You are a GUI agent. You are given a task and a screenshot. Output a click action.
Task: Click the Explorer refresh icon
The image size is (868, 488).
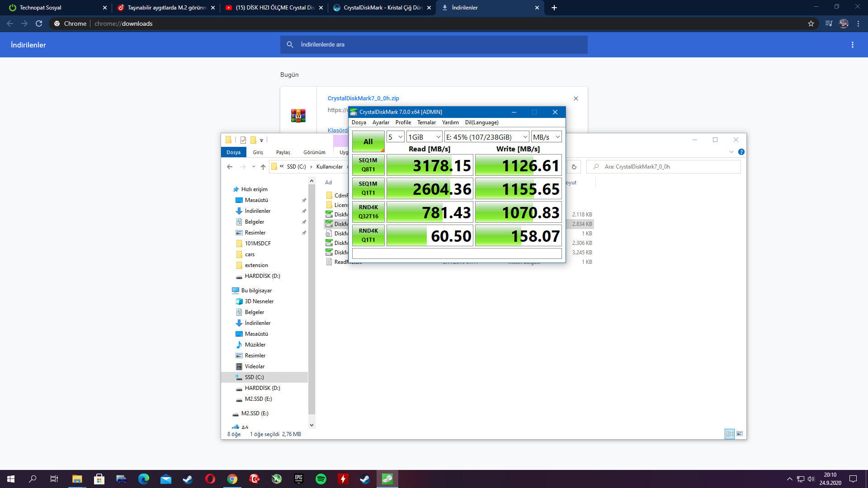pos(574,167)
